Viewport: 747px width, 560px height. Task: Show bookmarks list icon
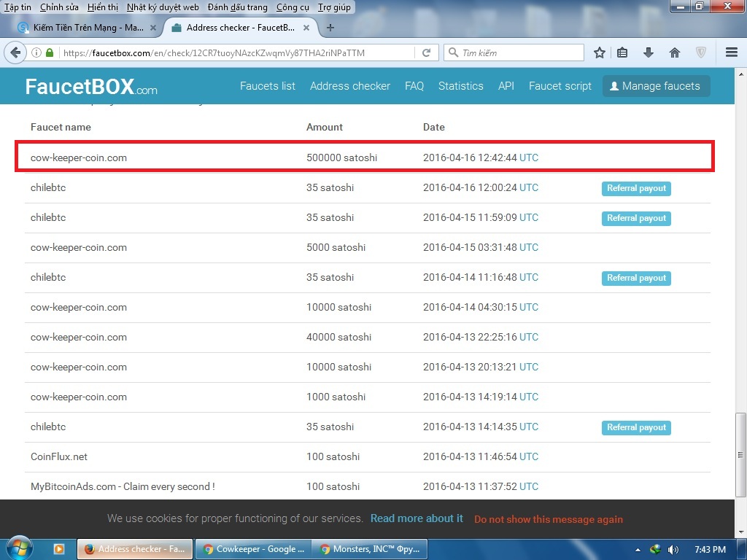tap(622, 52)
